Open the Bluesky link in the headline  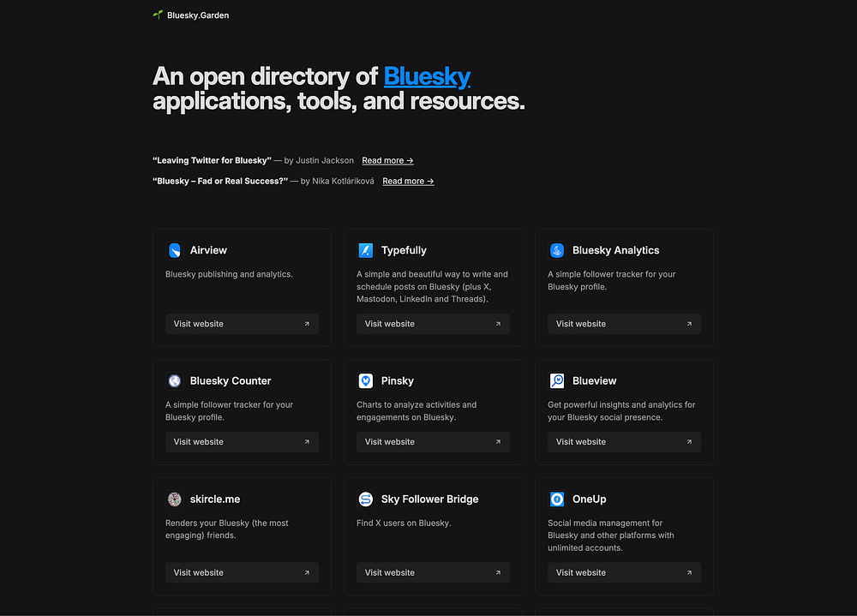click(x=427, y=76)
